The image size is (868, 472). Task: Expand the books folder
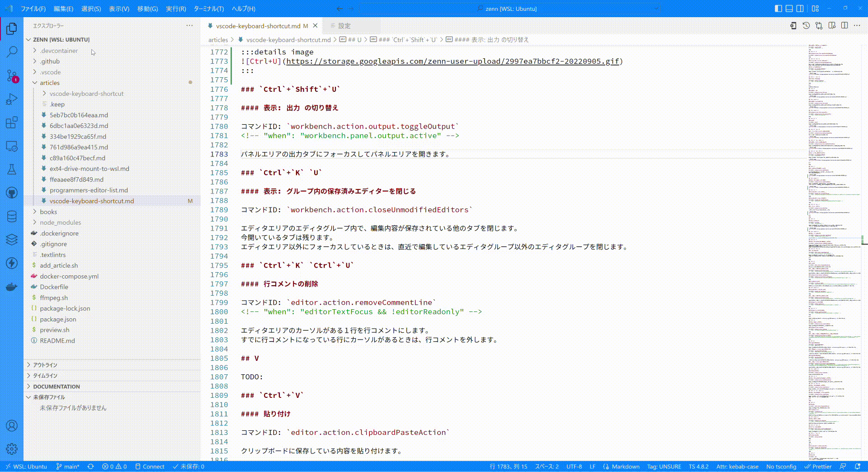(x=35, y=212)
